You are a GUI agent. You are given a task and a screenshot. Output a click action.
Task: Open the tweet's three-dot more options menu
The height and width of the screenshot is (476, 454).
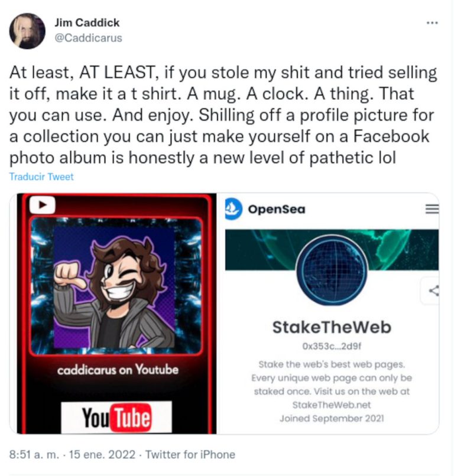pyautogui.click(x=432, y=23)
